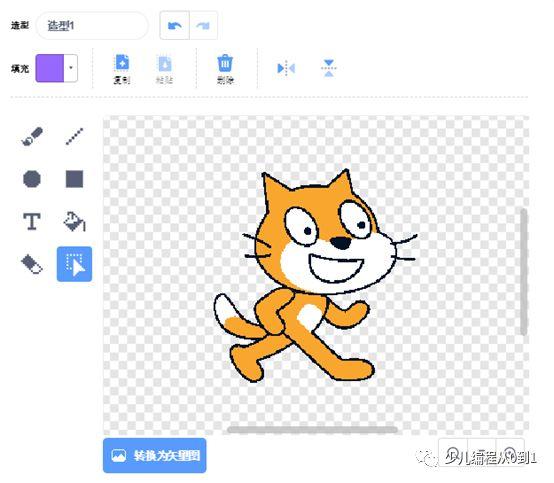Select the Fill bucket tool
This screenshot has height=483, width=554.
[x=75, y=222]
